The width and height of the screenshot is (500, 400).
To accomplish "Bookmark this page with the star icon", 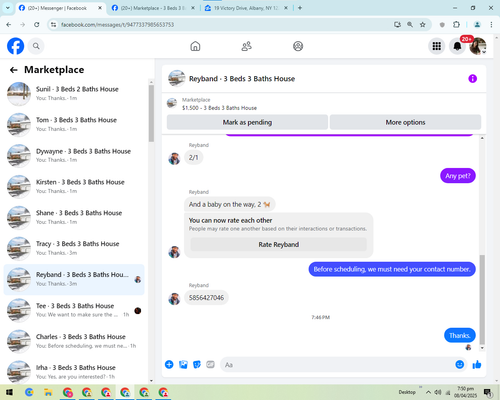I will [x=423, y=24].
